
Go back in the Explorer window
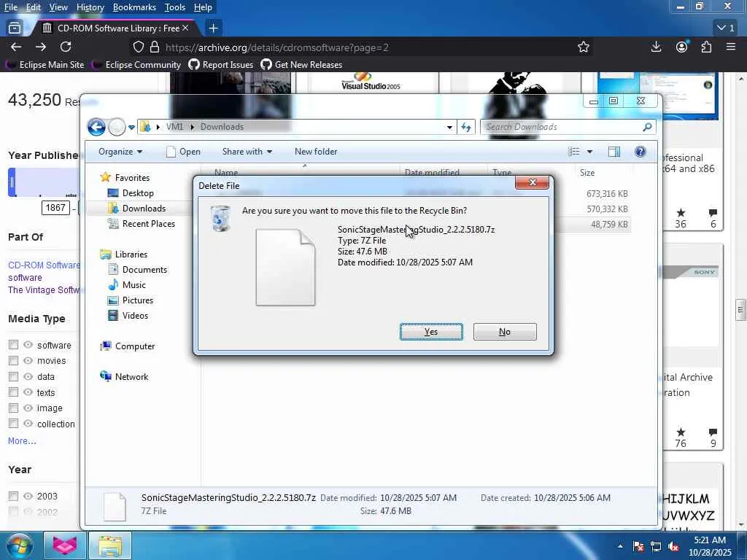click(97, 127)
